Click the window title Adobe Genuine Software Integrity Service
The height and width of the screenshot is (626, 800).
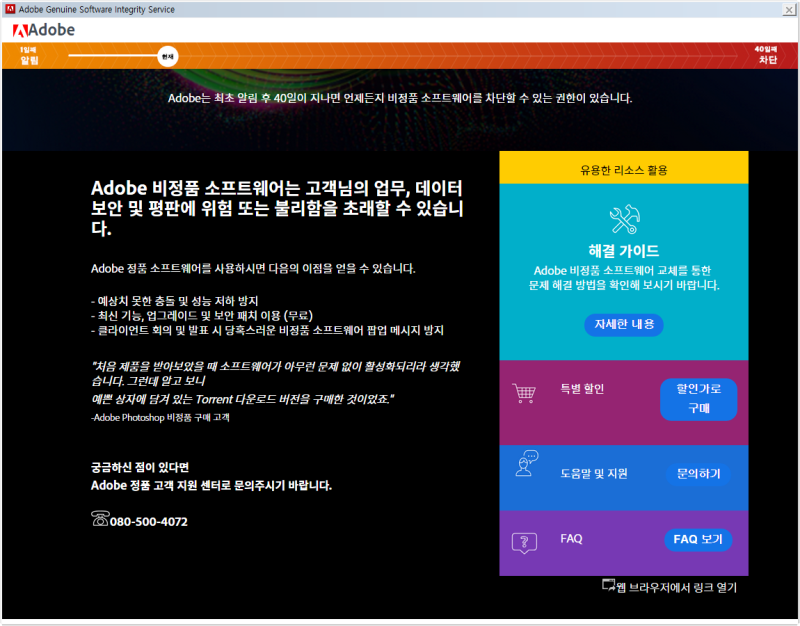[96, 9]
